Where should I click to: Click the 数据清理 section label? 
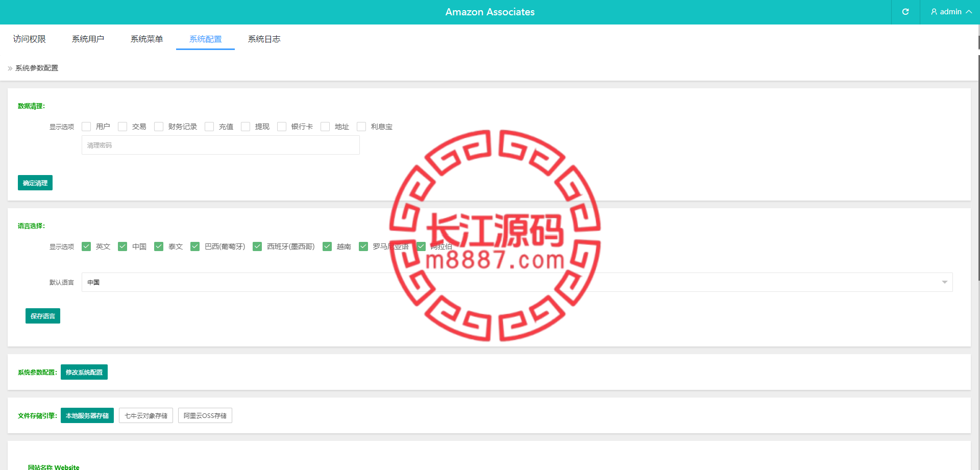[31, 106]
